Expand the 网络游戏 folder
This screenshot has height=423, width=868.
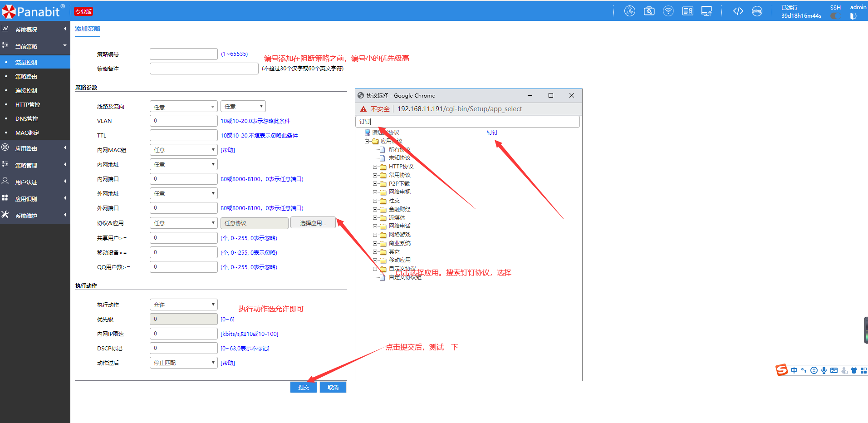375,235
